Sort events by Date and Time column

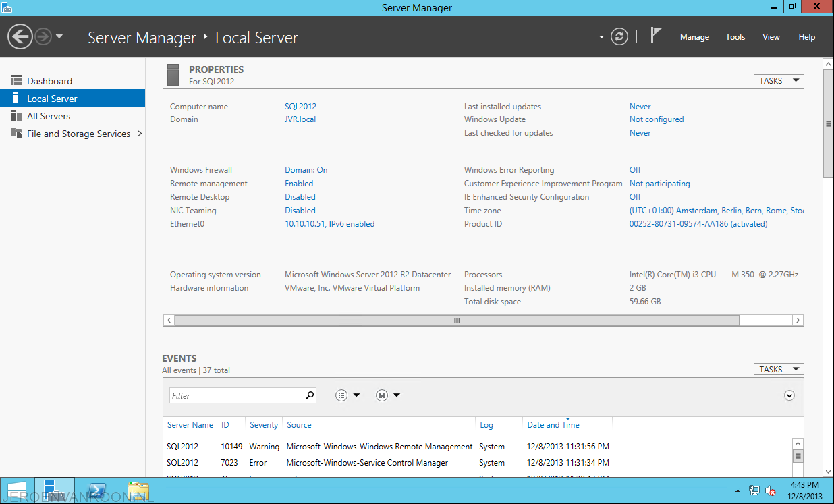point(553,425)
